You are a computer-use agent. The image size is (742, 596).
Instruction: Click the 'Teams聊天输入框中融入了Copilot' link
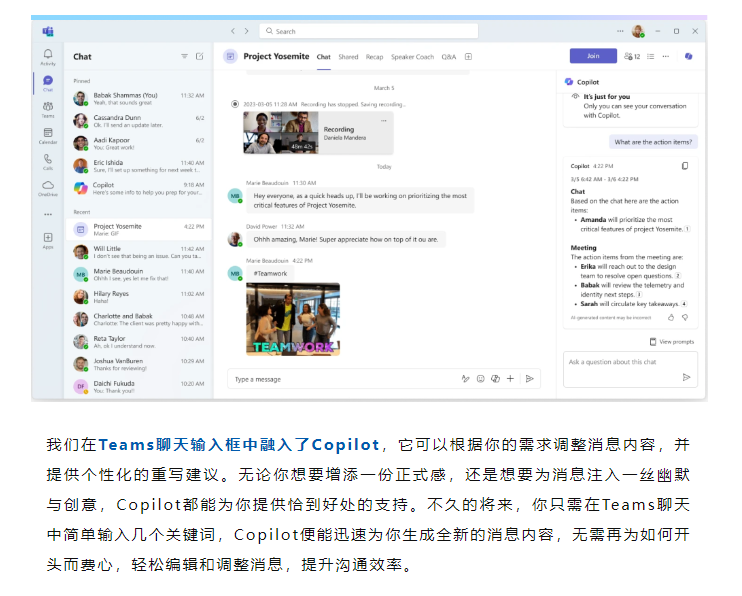(239, 445)
